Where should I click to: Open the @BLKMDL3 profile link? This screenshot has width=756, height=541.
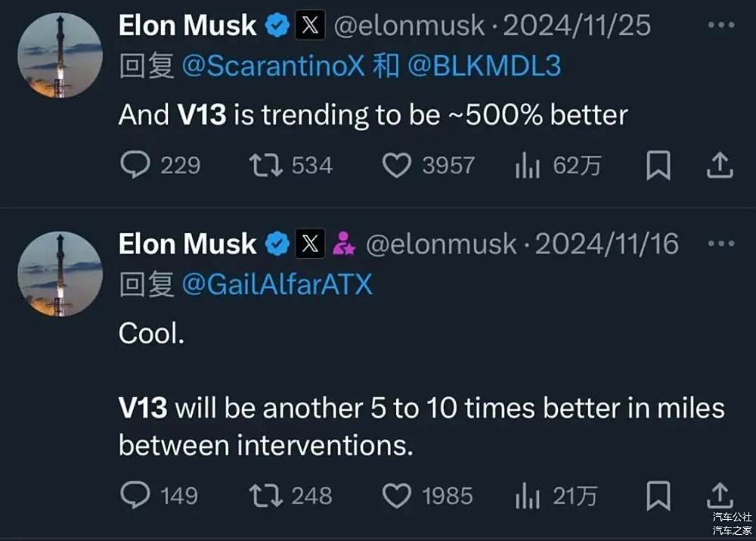point(484,66)
